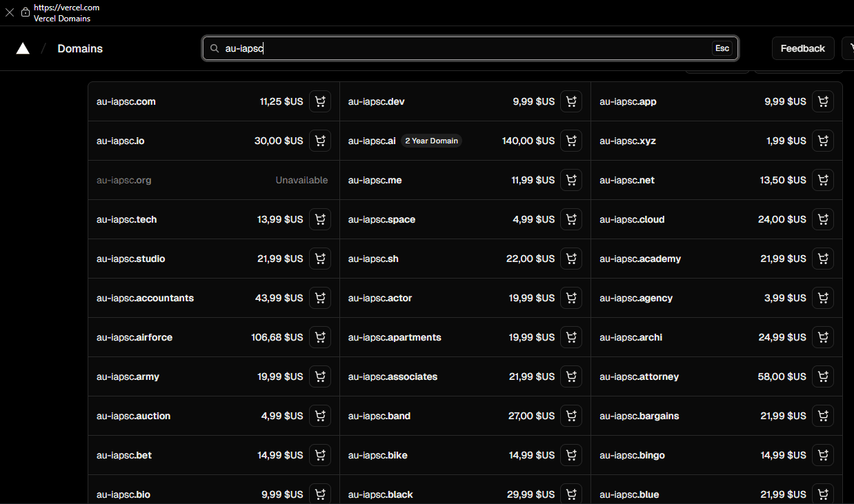The image size is (854, 504).
Task: Click cart icon for au-iapsc.xyz
Action: point(823,141)
